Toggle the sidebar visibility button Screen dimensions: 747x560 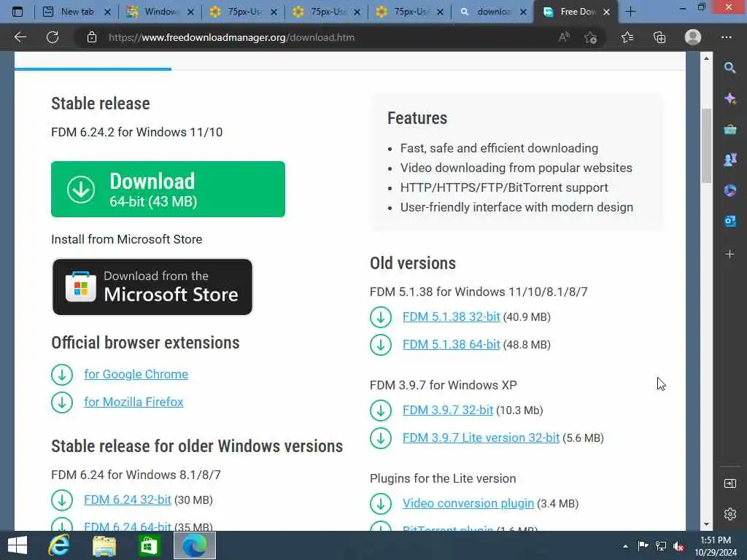pyautogui.click(x=729, y=483)
